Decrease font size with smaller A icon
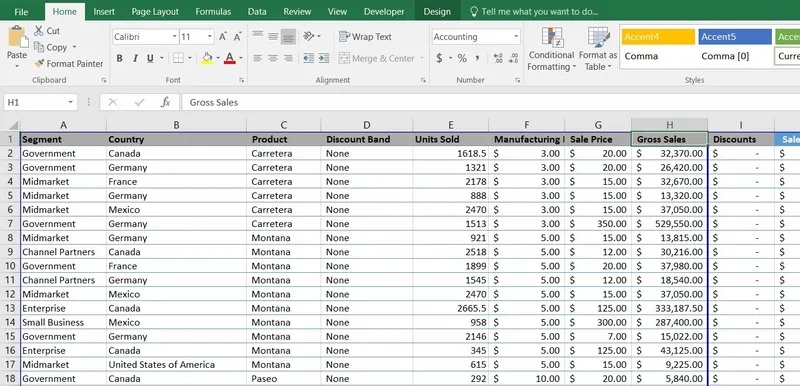800x386 pixels. (238, 37)
